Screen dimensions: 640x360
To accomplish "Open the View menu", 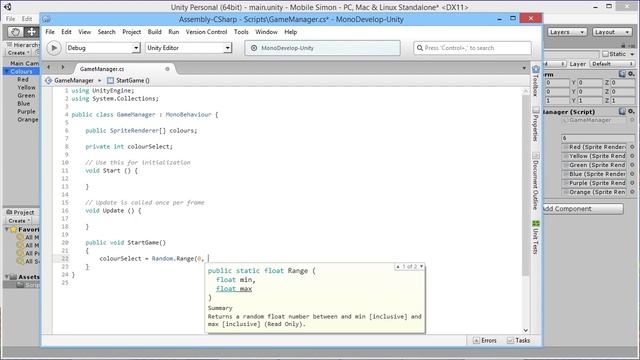I will point(84,32).
